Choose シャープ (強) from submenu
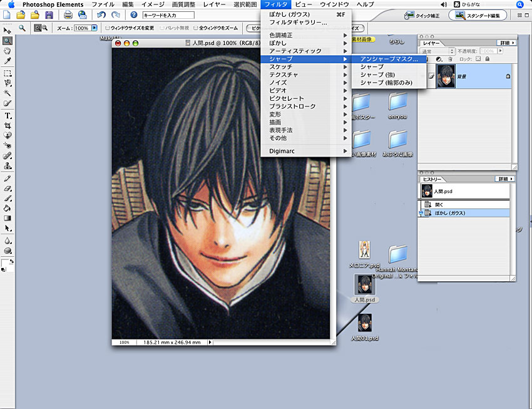Image resolution: width=532 pixels, height=409 pixels. (389, 75)
